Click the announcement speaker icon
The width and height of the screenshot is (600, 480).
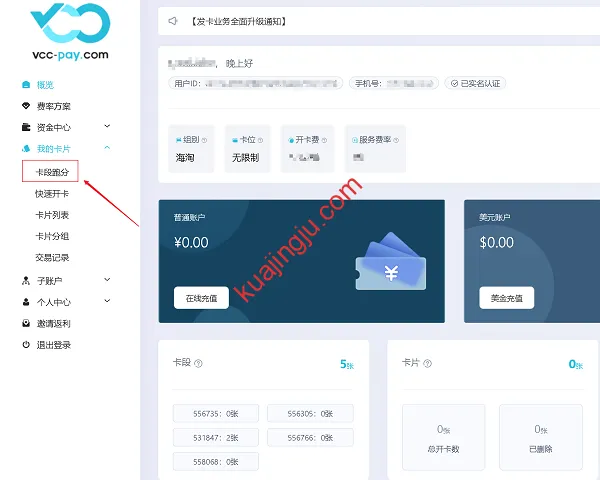173,21
